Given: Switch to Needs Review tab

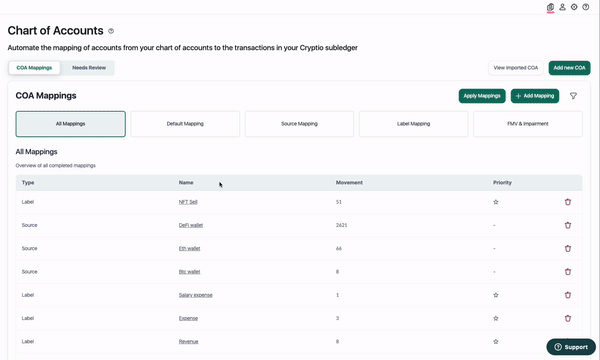Looking at the screenshot, I should (x=89, y=68).
